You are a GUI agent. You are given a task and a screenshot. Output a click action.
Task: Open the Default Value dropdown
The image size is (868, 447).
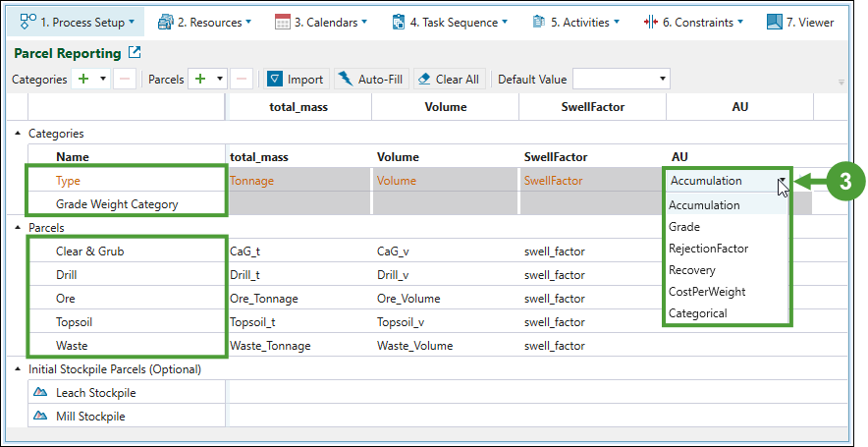coord(663,80)
